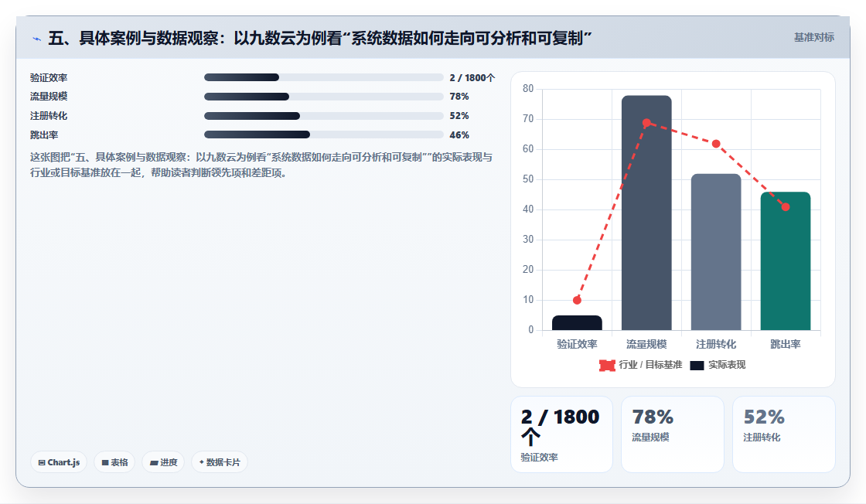Click the 验证效率 progress bar

[324, 77]
